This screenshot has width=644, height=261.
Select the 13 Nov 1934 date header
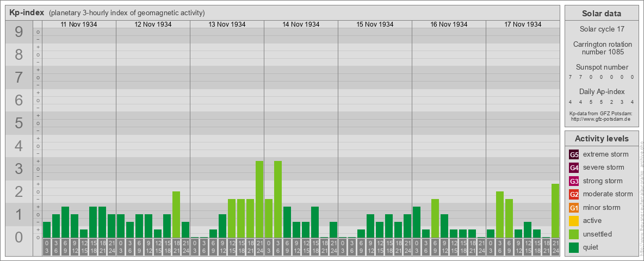pos(227,24)
